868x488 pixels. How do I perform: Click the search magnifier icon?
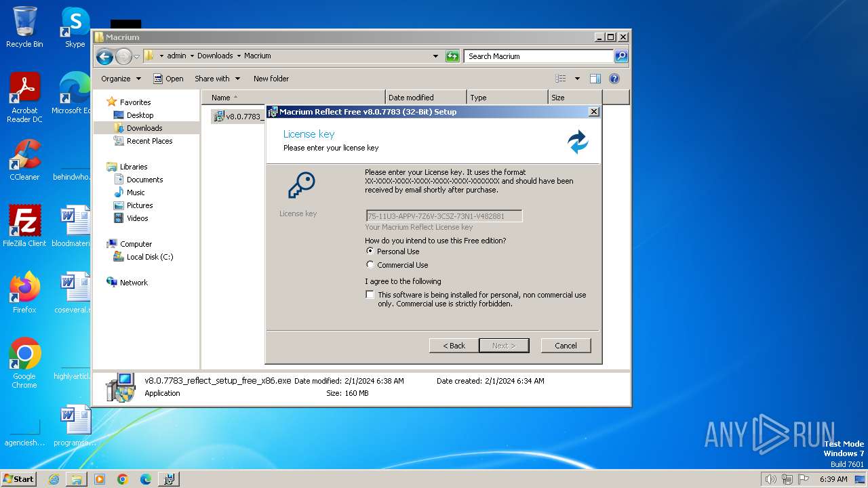tap(621, 56)
